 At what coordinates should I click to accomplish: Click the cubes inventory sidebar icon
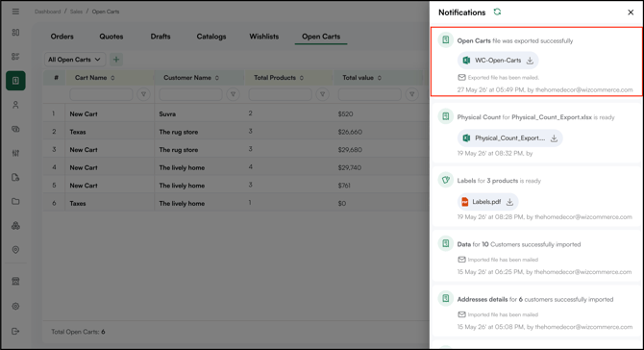15,226
